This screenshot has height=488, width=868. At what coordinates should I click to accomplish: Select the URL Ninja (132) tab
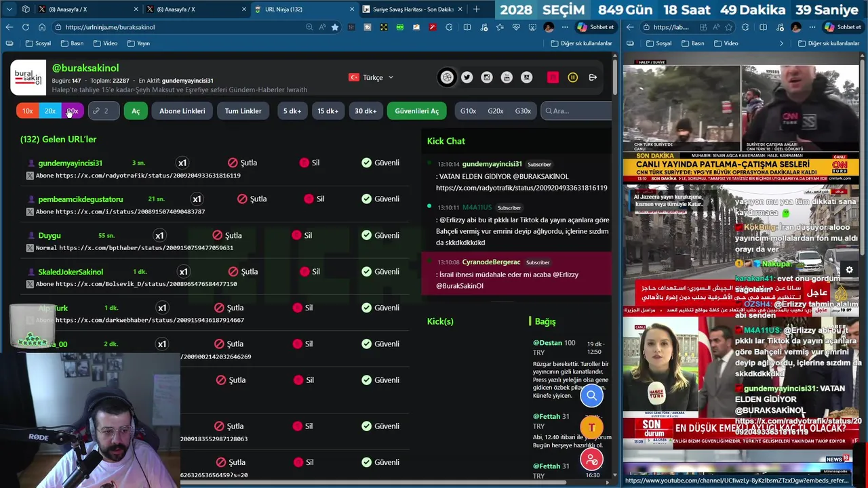[x=303, y=9]
